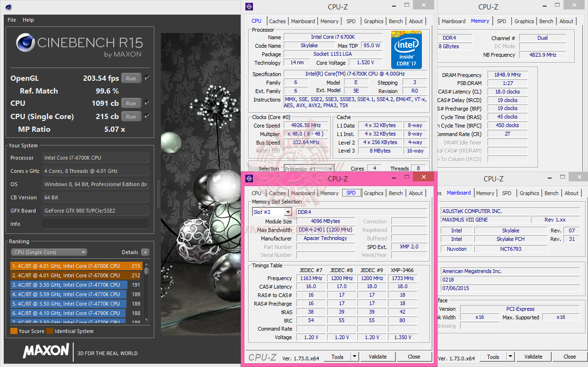Run the CPU (Single Core) benchmark
The width and height of the screenshot is (588, 367).
pyautogui.click(x=131, y=117)
